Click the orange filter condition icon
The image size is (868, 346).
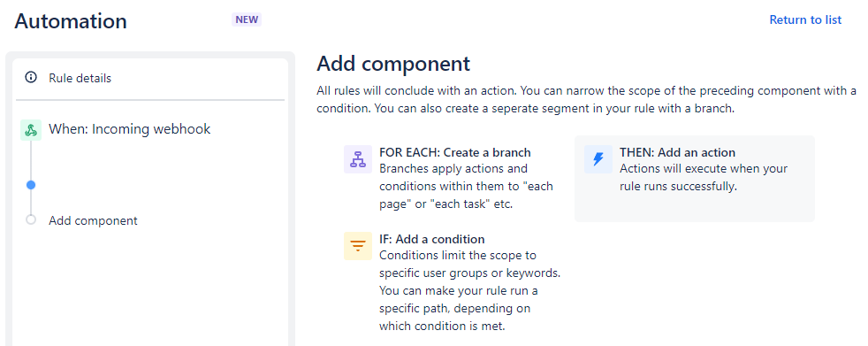click(358, 246)
